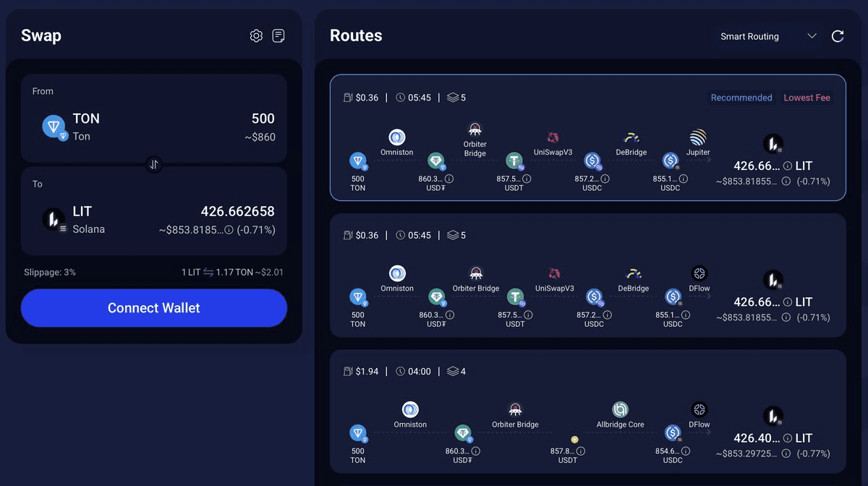
Task: Toggle the swap direction arrows between From and To
Action: [153, 165]
